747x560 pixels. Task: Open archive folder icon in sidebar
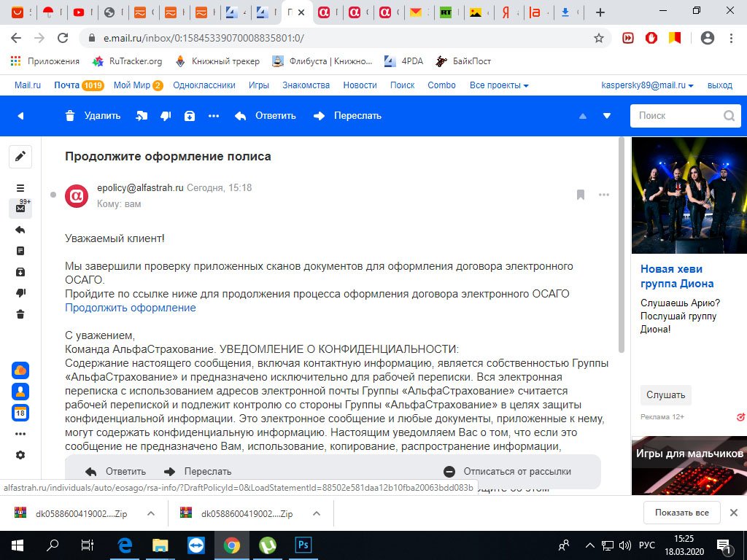click(x=20, y=272)
